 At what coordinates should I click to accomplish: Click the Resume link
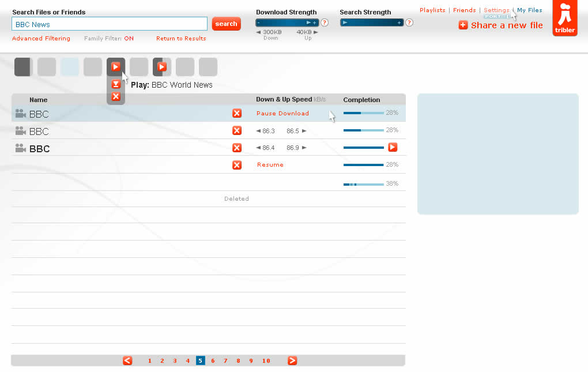pos(270,164)
